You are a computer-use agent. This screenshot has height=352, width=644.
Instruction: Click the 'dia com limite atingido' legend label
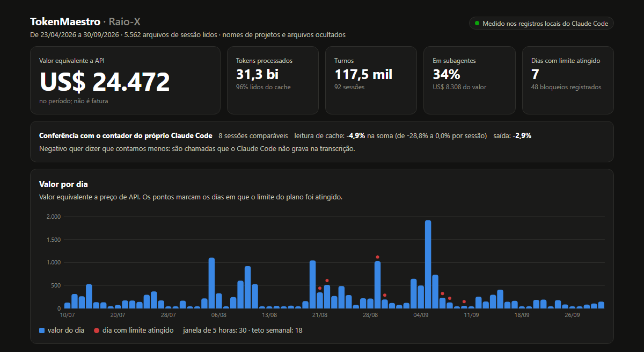pyautogui.click(x=138, y=331)
